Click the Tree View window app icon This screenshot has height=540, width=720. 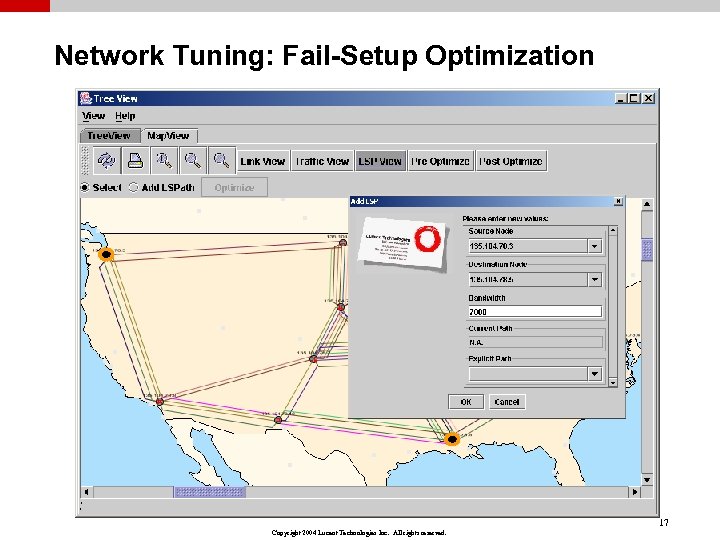coord(85,98)
